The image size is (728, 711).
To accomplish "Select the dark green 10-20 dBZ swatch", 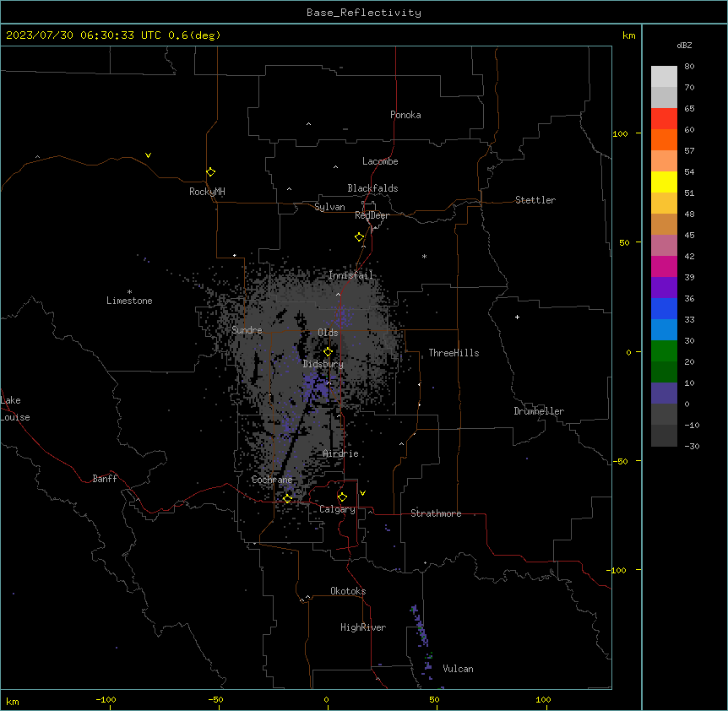I will coord(664,372).
